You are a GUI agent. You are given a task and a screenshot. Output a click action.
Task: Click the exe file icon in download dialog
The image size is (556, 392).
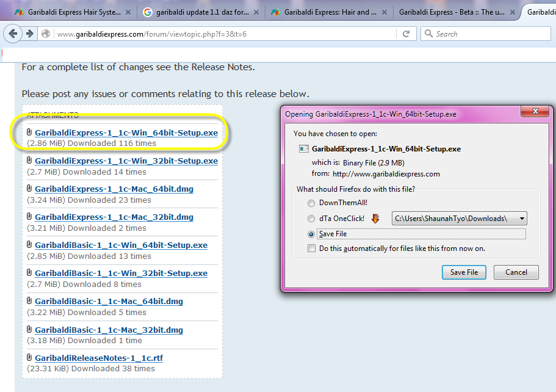(304, 148)
